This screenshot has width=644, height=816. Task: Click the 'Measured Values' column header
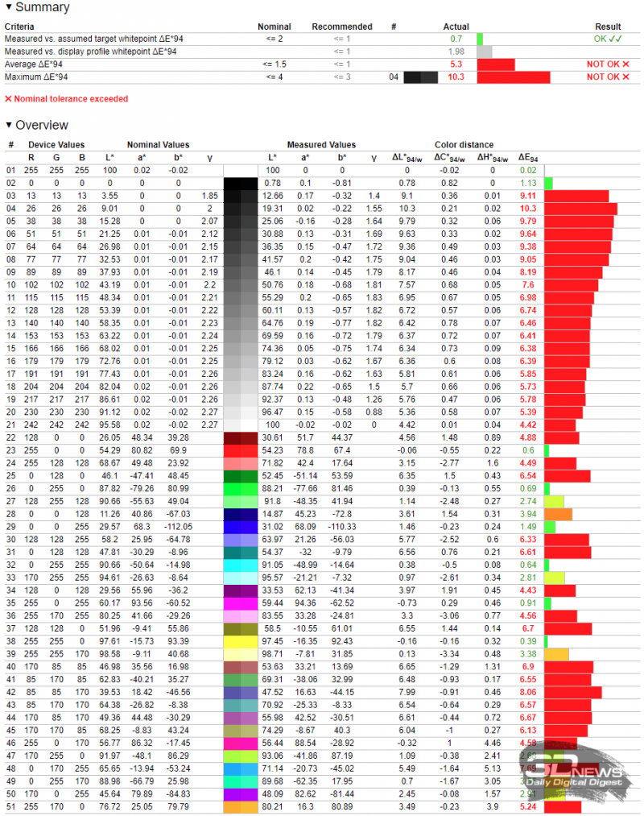coord(321,145)
